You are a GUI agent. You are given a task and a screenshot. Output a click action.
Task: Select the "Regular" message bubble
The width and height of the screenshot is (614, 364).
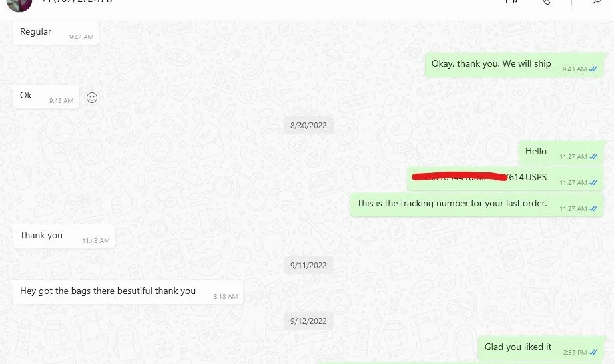point(56,33)
